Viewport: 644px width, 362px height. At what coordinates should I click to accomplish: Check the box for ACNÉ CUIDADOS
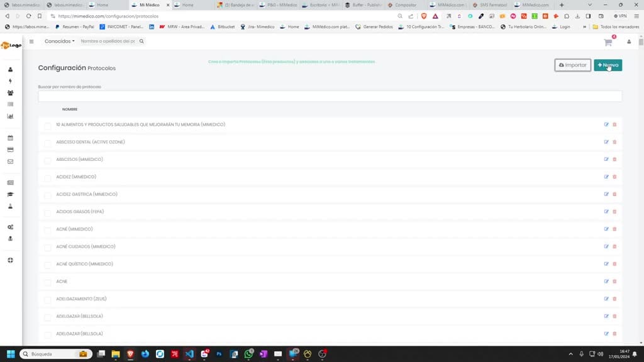(48, 248)
